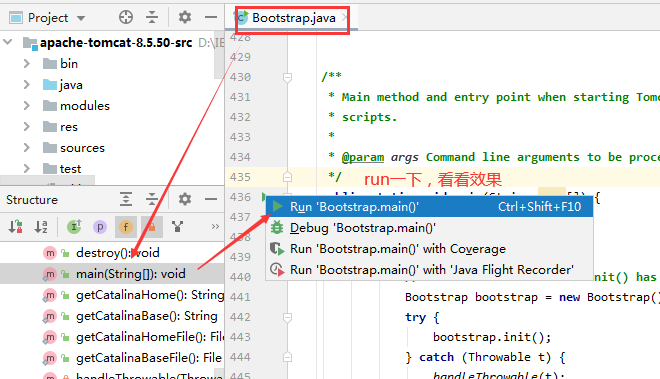Show more Structure toolbar actions
This screenshot has width=660, height=379.
pyautogui.click(x=215, y=227)
